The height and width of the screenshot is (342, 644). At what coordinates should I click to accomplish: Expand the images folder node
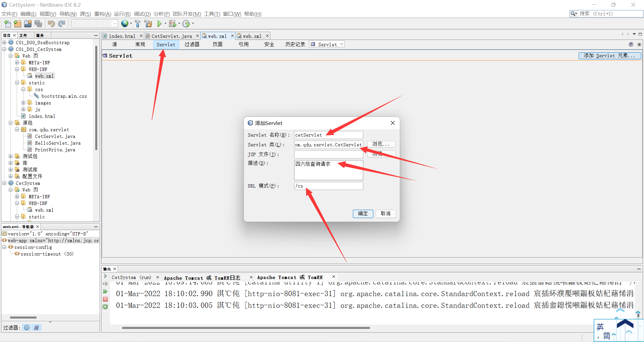[x=23, y=103]
